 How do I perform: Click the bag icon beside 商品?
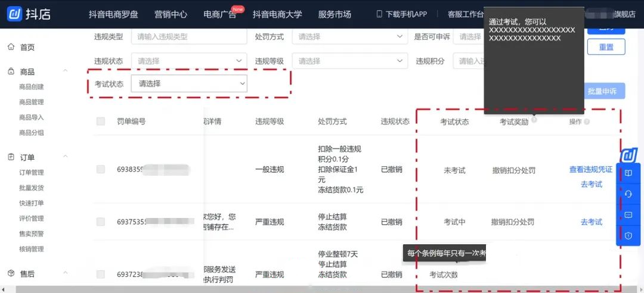[11, 72]
